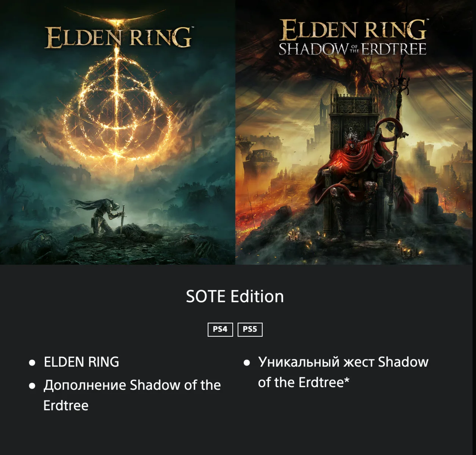Screen dimensions: 476x455
Task: Click the asterisk footnote after Erdtree
Action: coord(347,380)
